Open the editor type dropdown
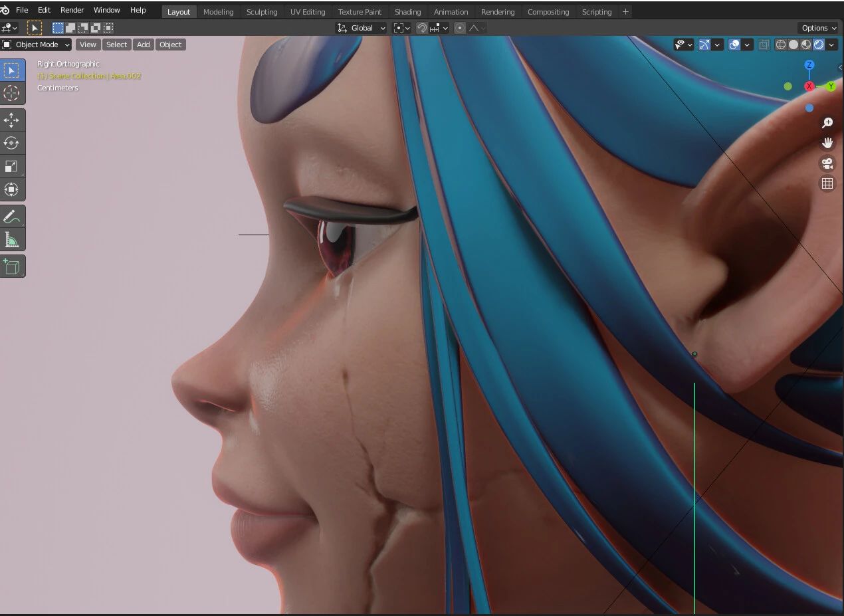The width and height of the screenshot is (844, 616). pyautogui.click(x=9, y=28)
